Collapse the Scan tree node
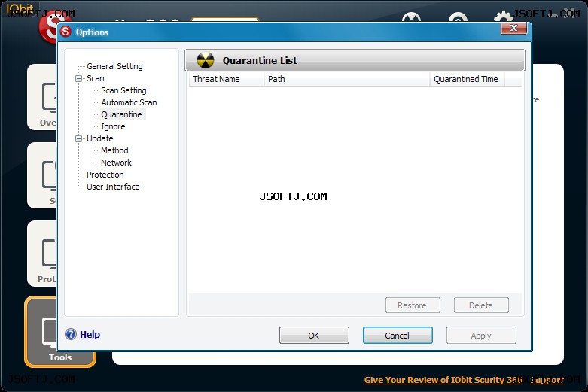Image resolution: width=588 pixels, height=392 pixels. [x=78, y=78]
